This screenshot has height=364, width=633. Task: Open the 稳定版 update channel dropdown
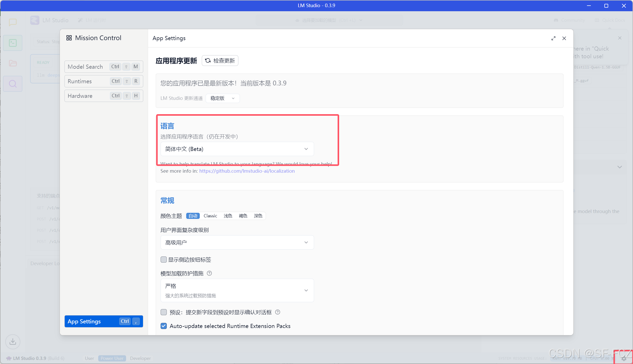222,98
